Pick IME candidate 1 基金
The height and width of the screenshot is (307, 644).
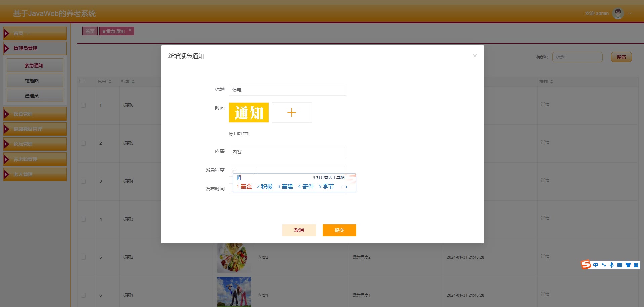(x=244, y=186)
